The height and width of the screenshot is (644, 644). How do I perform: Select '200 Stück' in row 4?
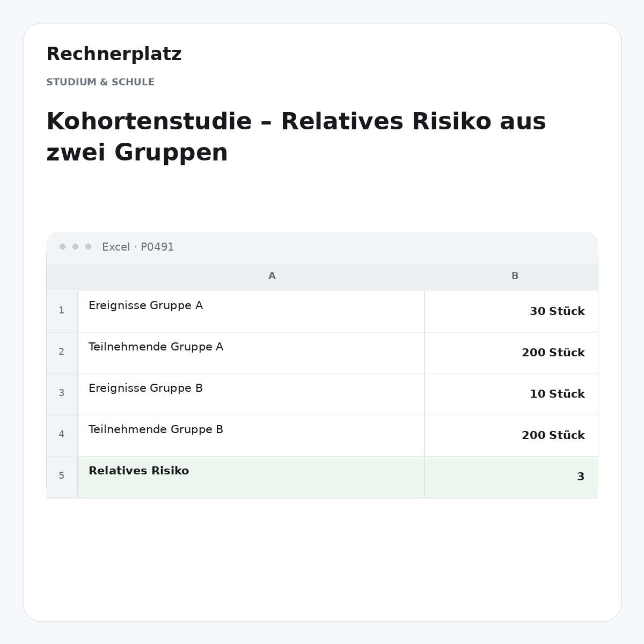(511, 435)
